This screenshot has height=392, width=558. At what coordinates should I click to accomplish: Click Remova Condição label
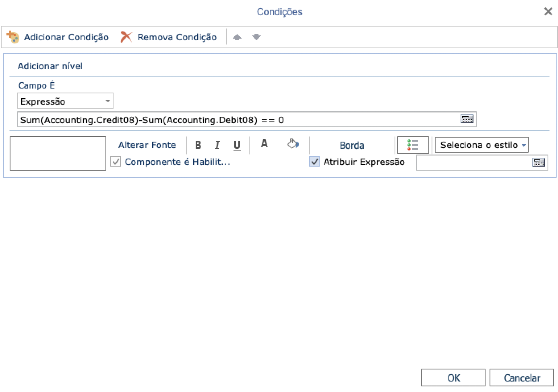pos(177,37)
